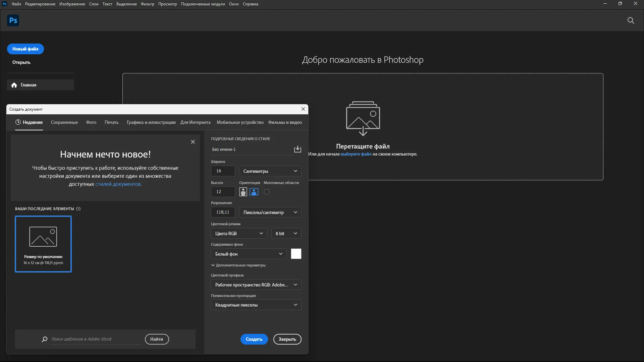644x362 pixels.
Task: Open the Белый фон background dropdown
Action: [249, 254]
